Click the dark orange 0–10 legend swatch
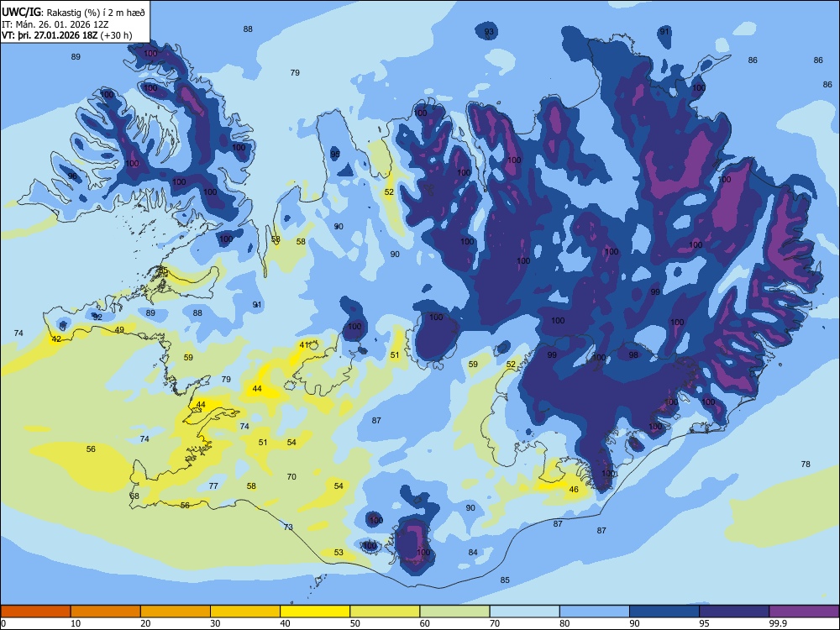The image size is (840, 630). 35,612
